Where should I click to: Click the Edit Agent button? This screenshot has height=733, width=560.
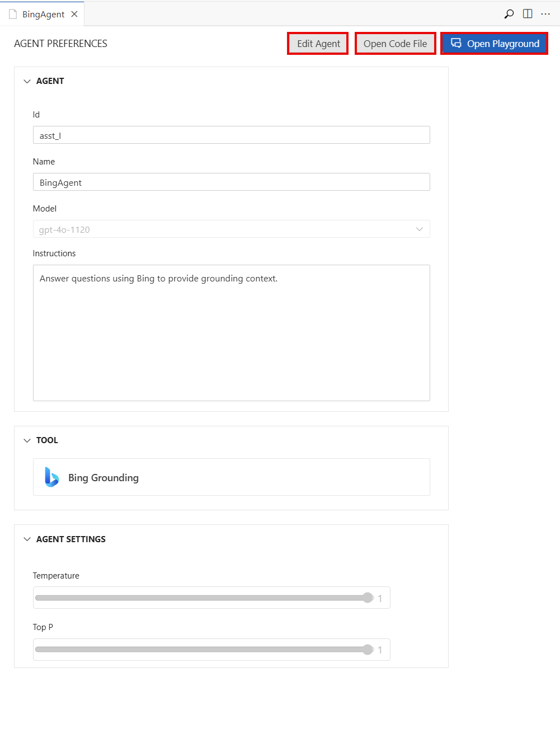(317, 43)
